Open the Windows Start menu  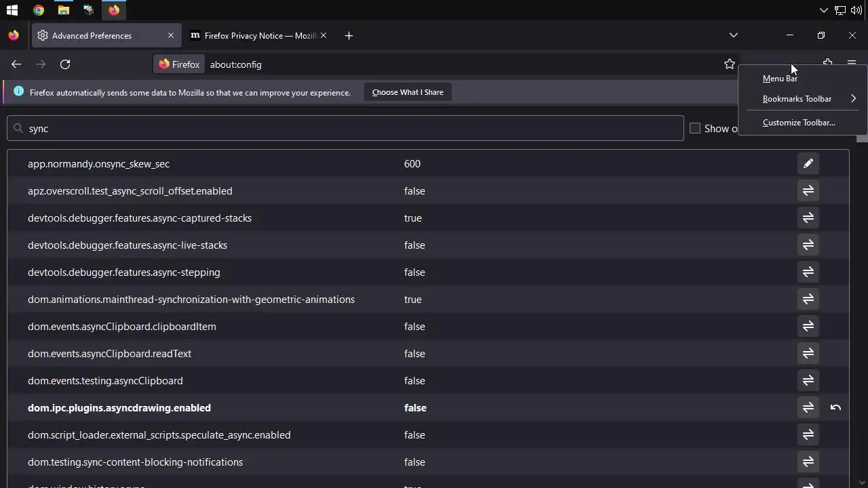12,10
